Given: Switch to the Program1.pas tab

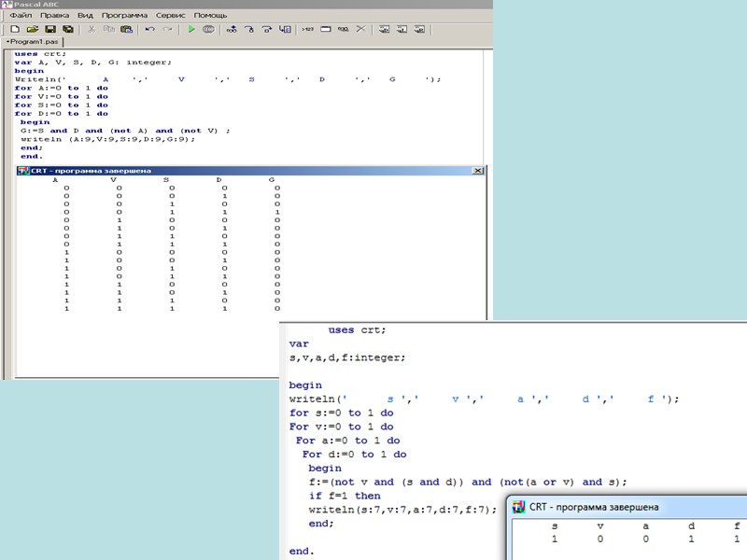Looking at the screenshot, I should 32,42.
